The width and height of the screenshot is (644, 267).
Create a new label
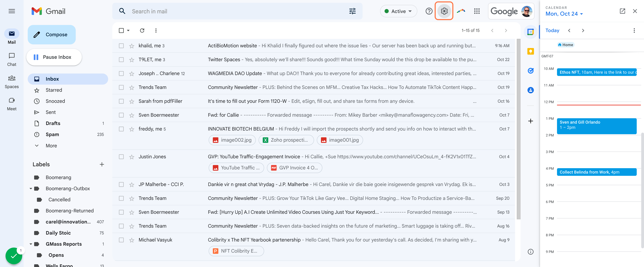pos(102,165)
